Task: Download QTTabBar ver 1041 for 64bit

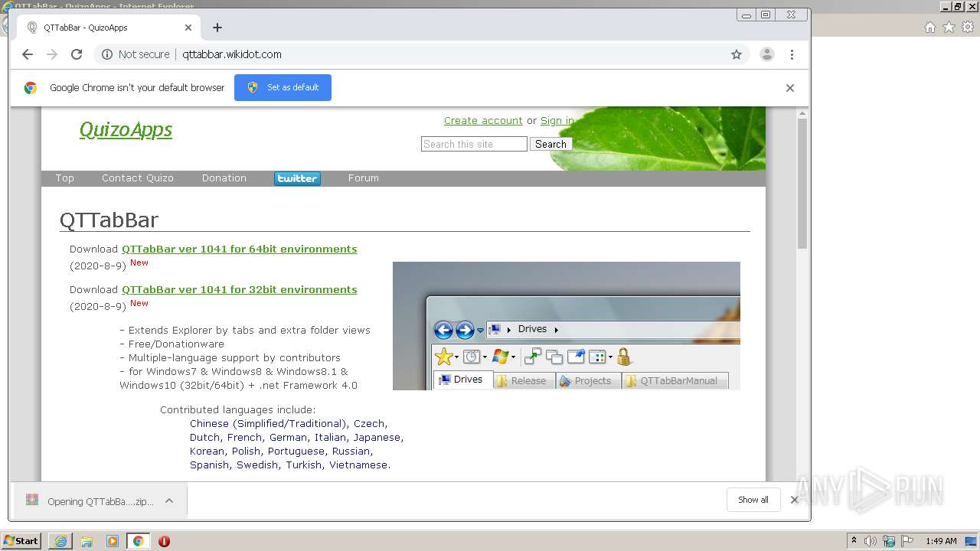Action: point(239,249)
